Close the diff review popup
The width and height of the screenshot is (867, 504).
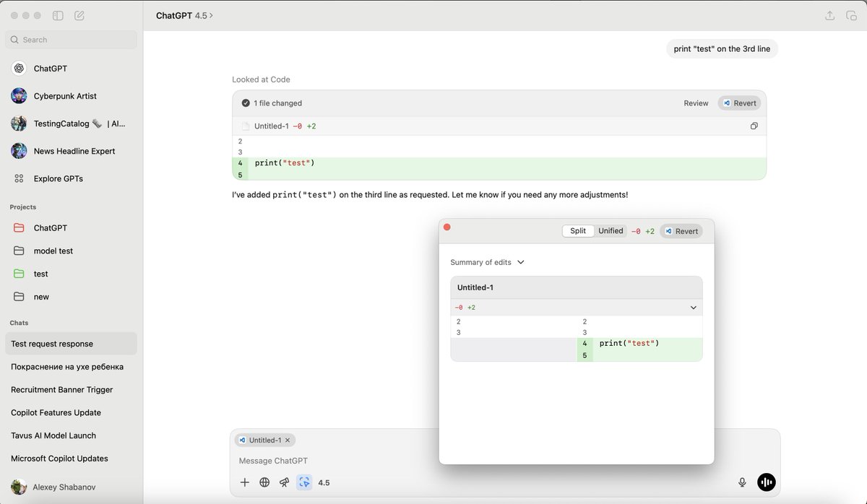coord(447,227)
